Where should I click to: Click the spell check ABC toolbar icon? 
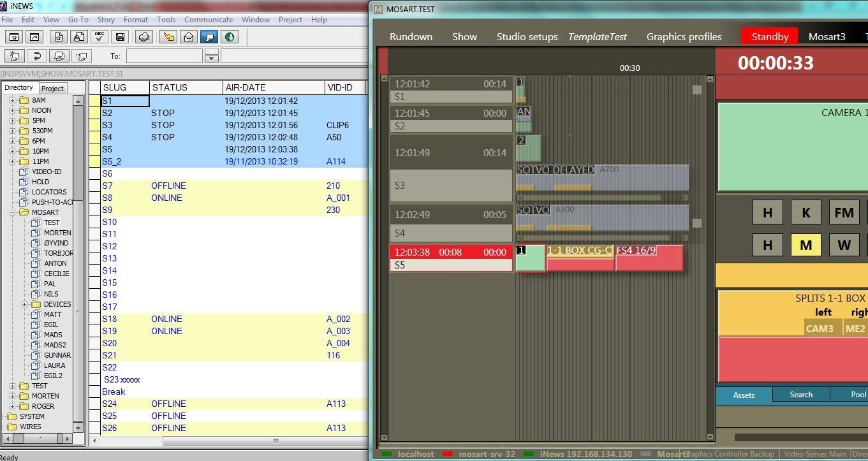click(99, 36)
